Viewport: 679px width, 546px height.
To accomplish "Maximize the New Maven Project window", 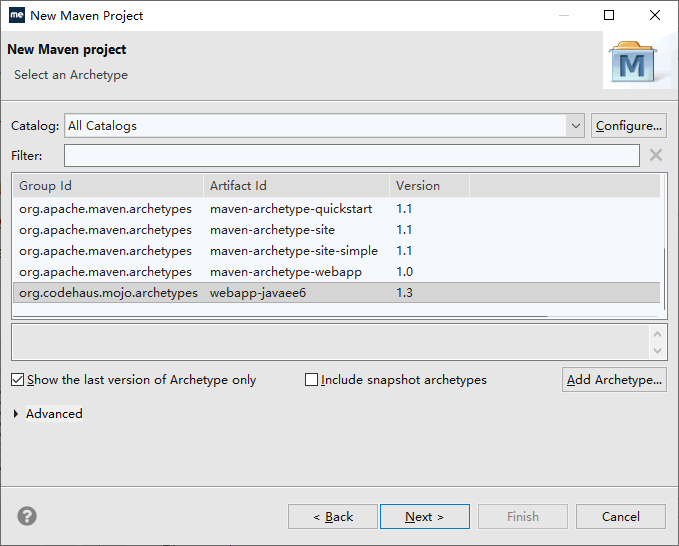I will (x=609, y=15).
